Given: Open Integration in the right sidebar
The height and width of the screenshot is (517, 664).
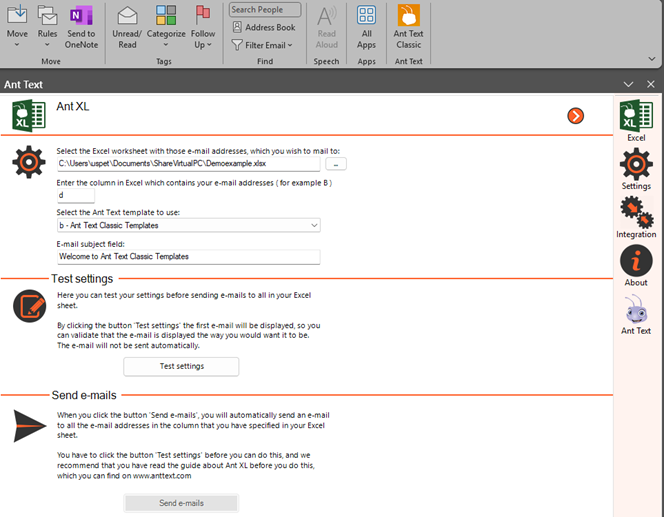Looking at the screenshot, I should tap(636, 216).
